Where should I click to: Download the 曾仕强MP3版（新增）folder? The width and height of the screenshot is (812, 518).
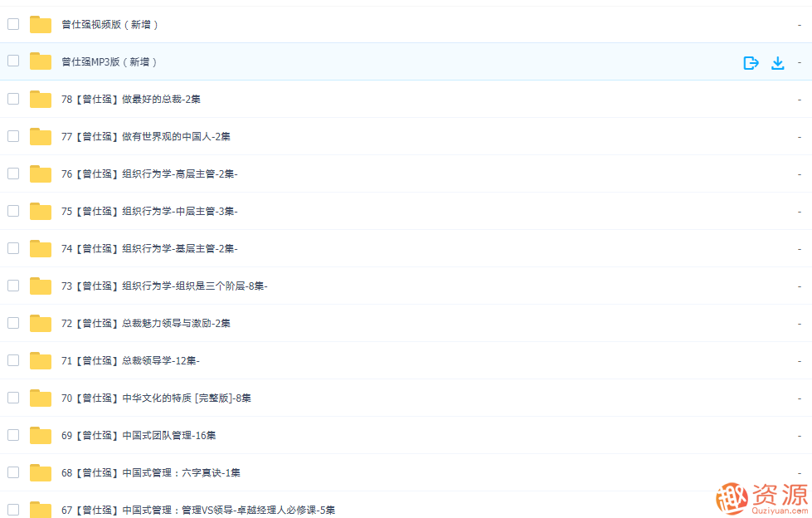click(x=778, y=62)
